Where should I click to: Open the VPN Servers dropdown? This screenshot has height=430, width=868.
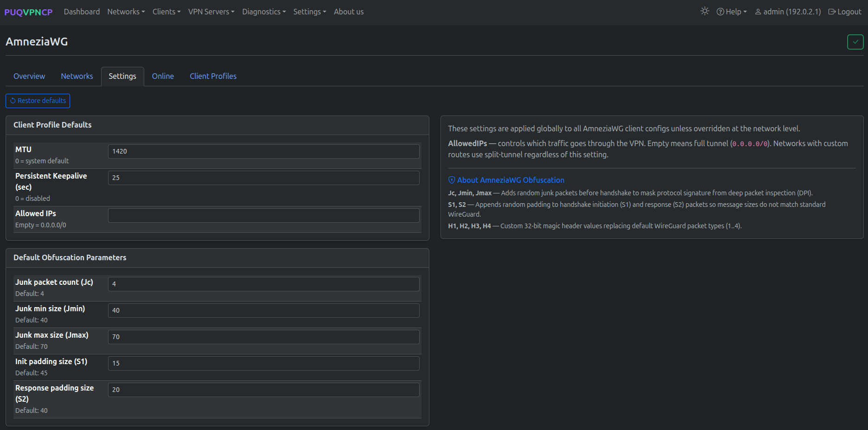(x=211, y=12)
